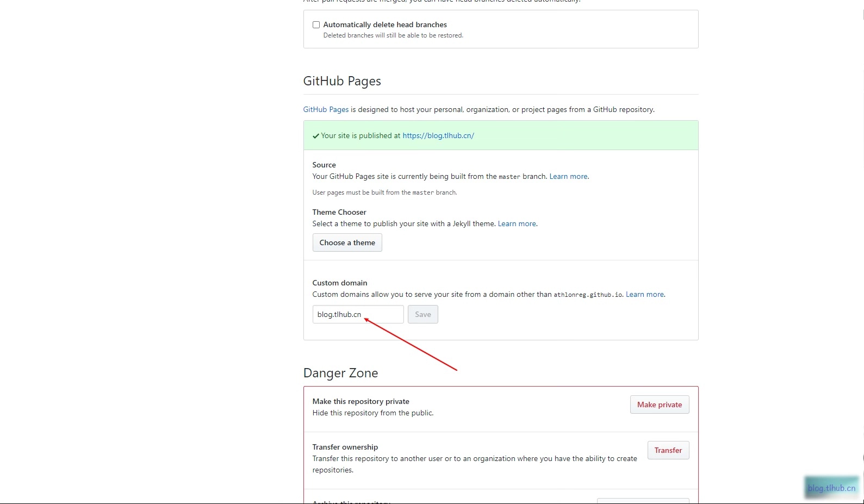Click 'Hide this repository from the public' text
The width and height of the screenshot is (864, 504).
click(x=373, y=413)
